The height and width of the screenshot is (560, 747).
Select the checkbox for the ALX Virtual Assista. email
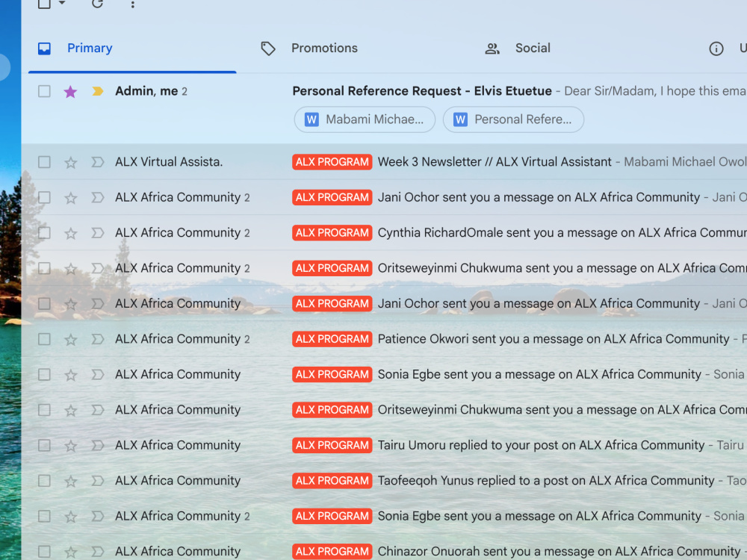click(44, 162)
